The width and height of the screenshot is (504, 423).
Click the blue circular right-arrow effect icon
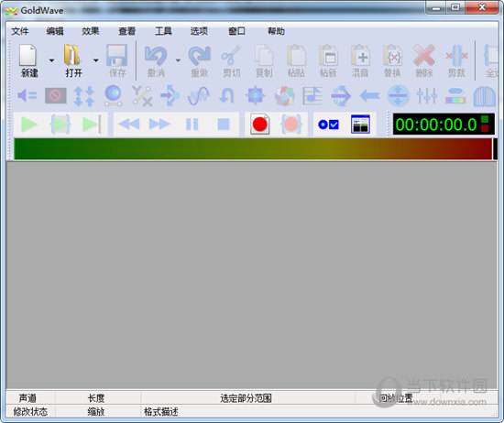pyautogui.click(x=341, y=96)
